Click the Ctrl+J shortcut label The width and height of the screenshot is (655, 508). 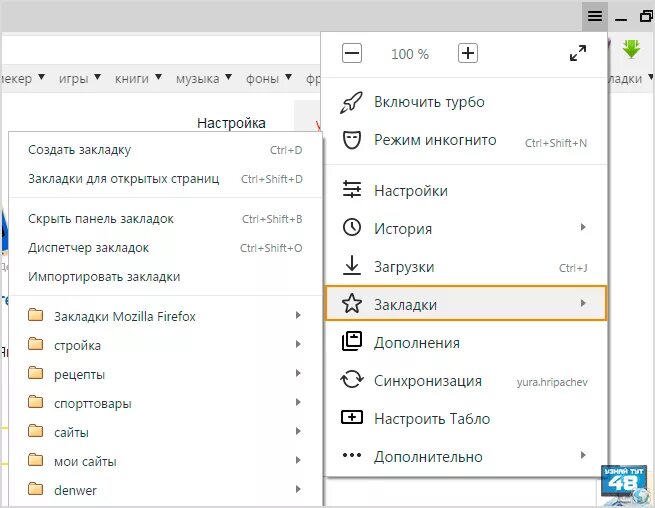(573, 268)
